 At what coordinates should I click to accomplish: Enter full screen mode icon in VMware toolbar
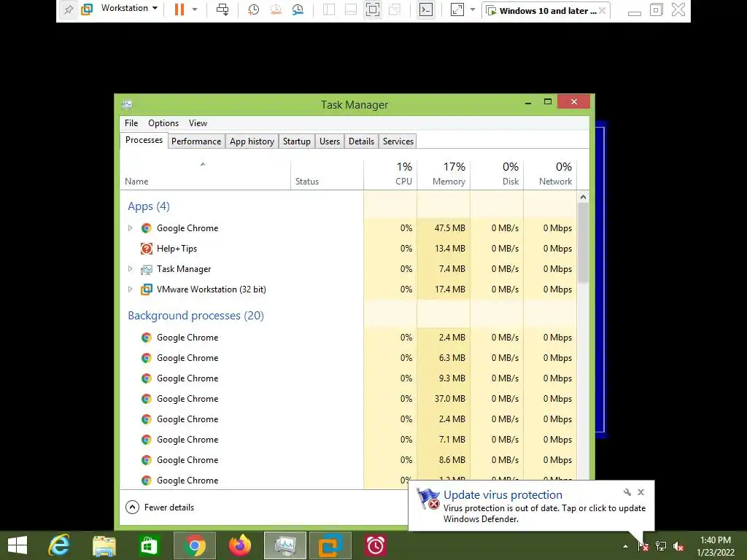click(x=373, y=9)
